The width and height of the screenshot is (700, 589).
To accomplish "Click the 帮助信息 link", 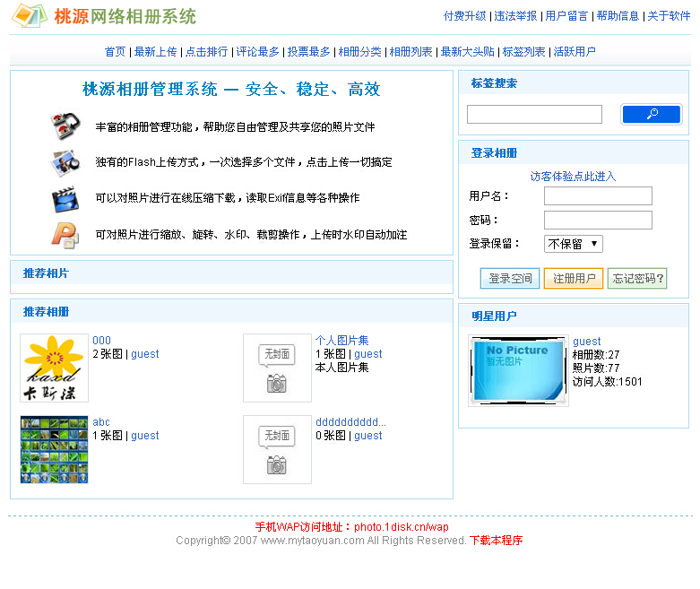I will (x=618, y=16).
